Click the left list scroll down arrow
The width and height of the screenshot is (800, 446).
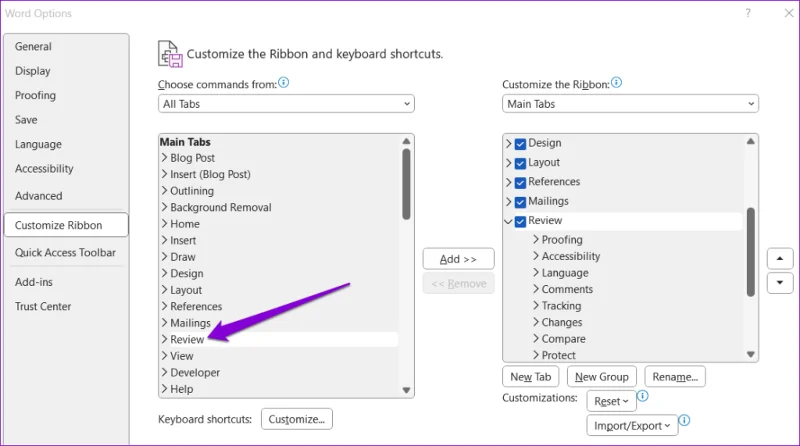tap(406, 390)
